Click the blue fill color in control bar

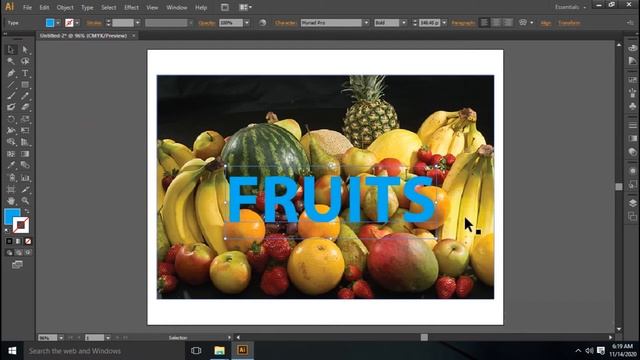coord(50,23)
